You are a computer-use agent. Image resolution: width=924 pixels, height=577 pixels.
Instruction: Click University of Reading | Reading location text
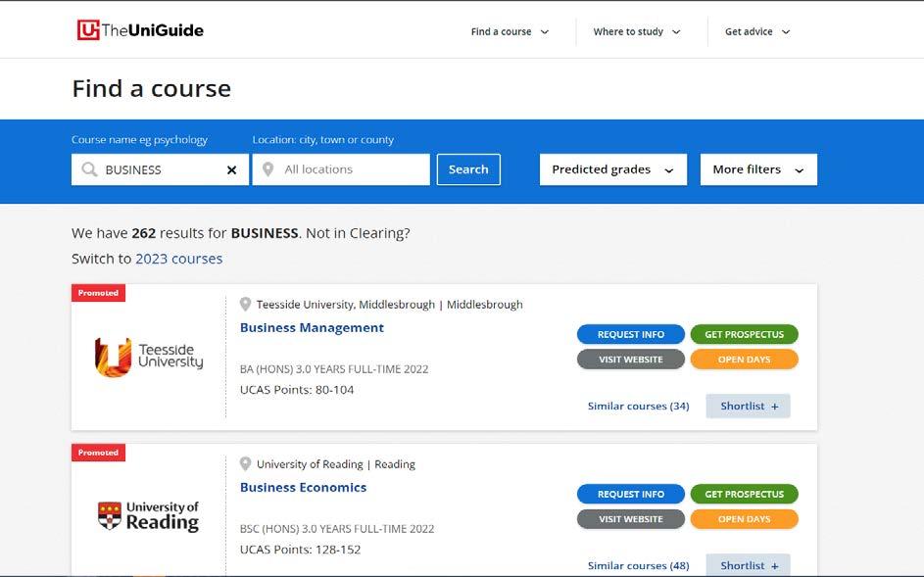click(336, 463)
